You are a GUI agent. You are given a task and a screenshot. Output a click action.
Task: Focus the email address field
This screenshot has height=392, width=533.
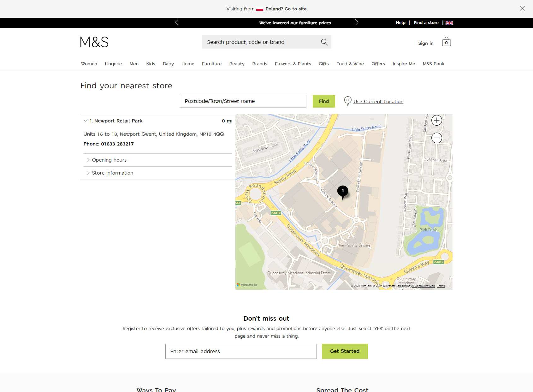tap(241, 351)
